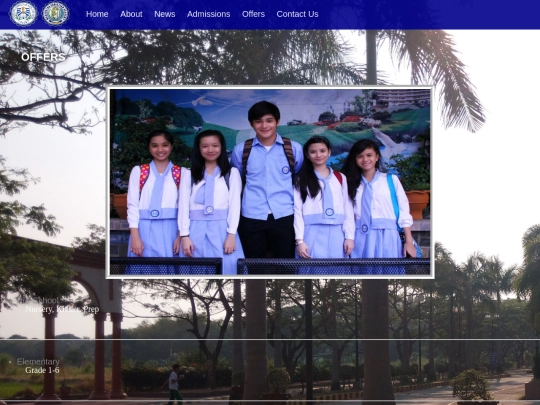Click the second school seal logo
Screen dimensions: 540x405
coord(56,14)
